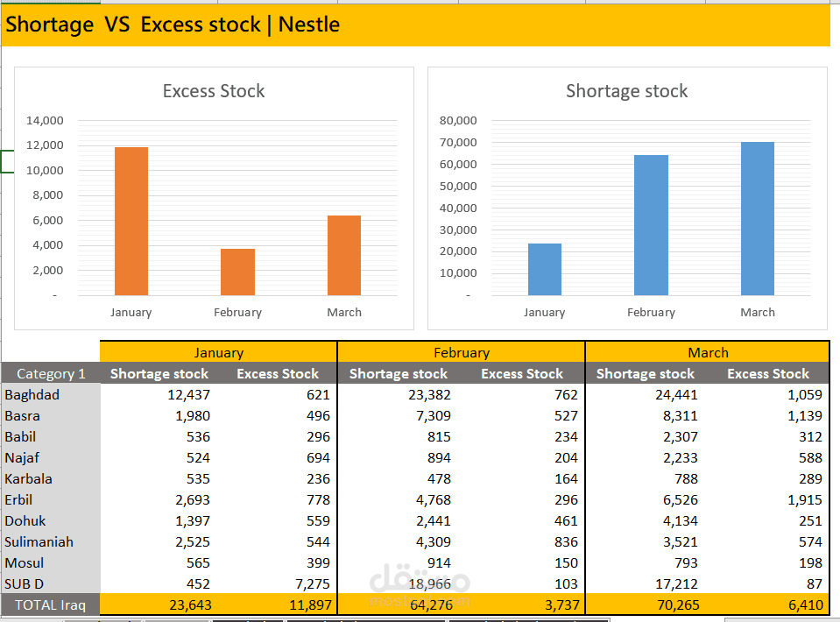Select the sheet title cell mentioning Nestle
The image size is (840, 622).
tap(173, 25)
